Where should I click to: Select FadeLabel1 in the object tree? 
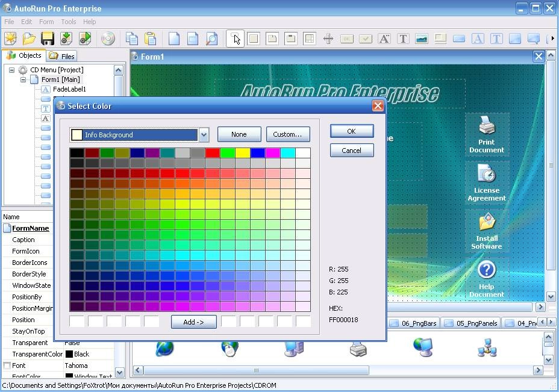[x=69, y=89]
